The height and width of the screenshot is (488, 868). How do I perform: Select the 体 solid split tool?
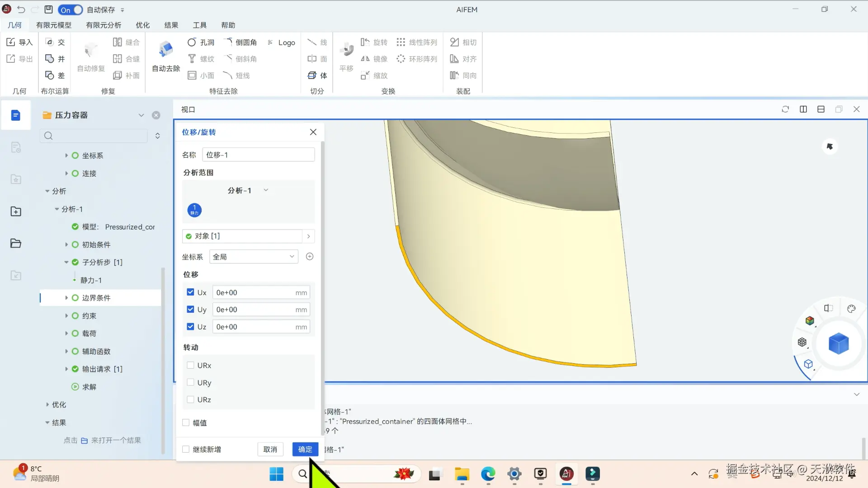(317, 75)
